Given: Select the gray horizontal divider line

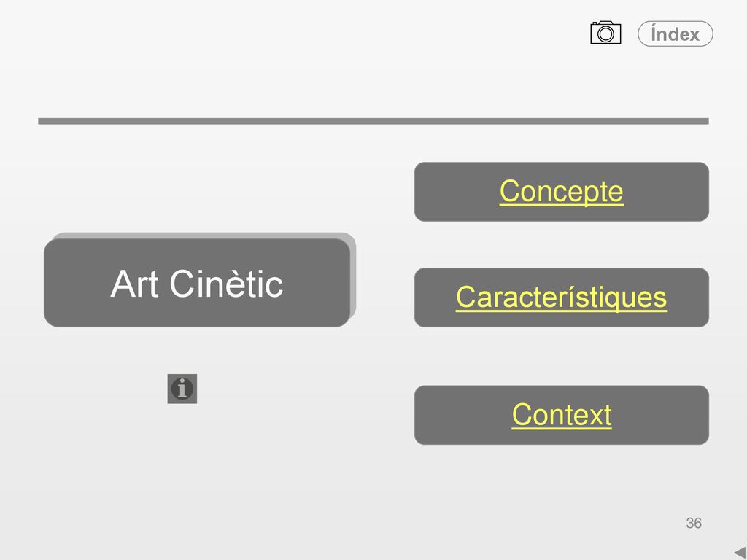Looking at the screenshot, I should tap(373, 122).
